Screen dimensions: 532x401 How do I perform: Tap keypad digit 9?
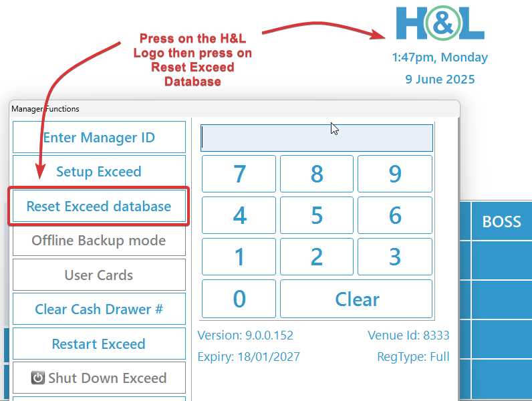click(x=395, y=174)
